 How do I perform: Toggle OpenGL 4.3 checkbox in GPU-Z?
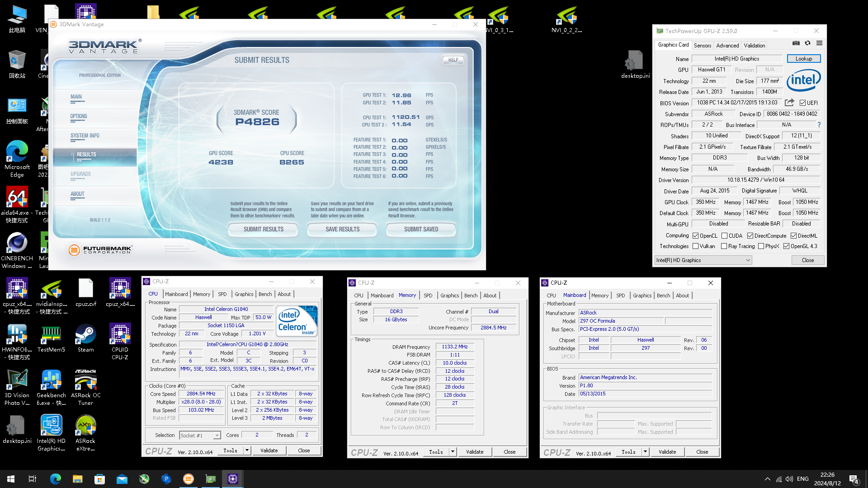click(x=787, y=246)
